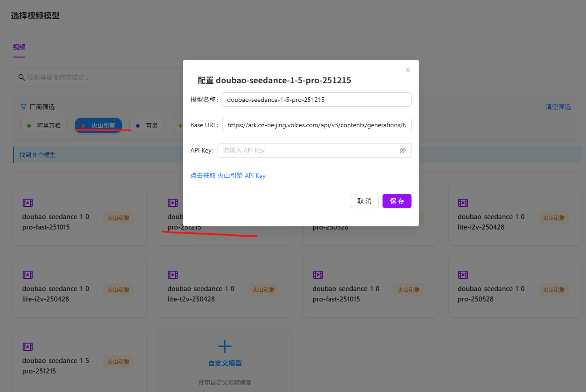
Task: Click the 清空筛选 link
Action: [558, 107]
